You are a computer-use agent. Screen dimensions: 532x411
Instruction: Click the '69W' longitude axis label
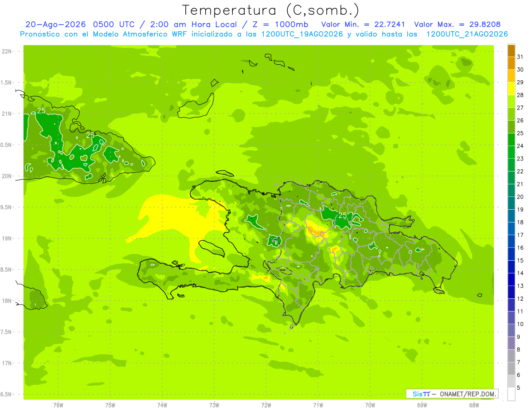[x=422, y=405]
